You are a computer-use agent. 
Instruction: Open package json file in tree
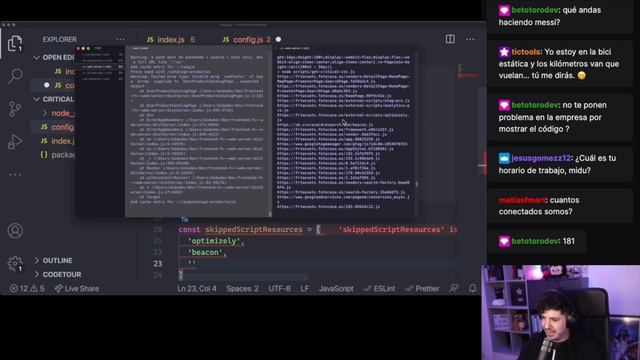point(58,155)
